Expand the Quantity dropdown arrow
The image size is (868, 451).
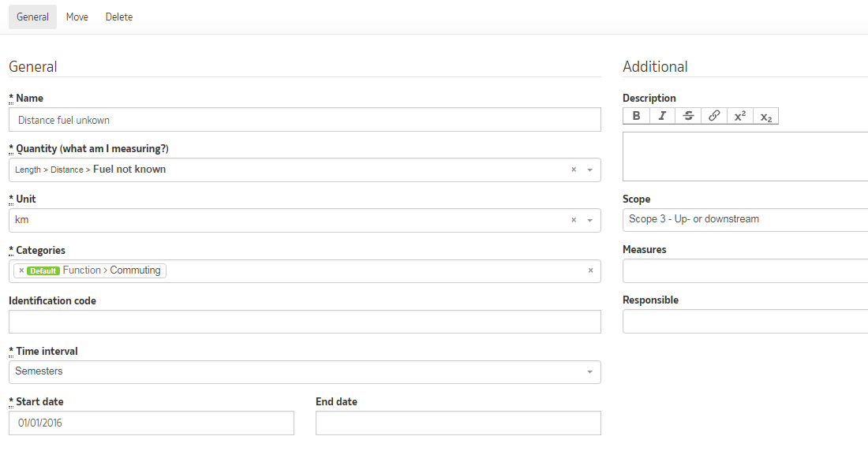click(x=590, y=170)
